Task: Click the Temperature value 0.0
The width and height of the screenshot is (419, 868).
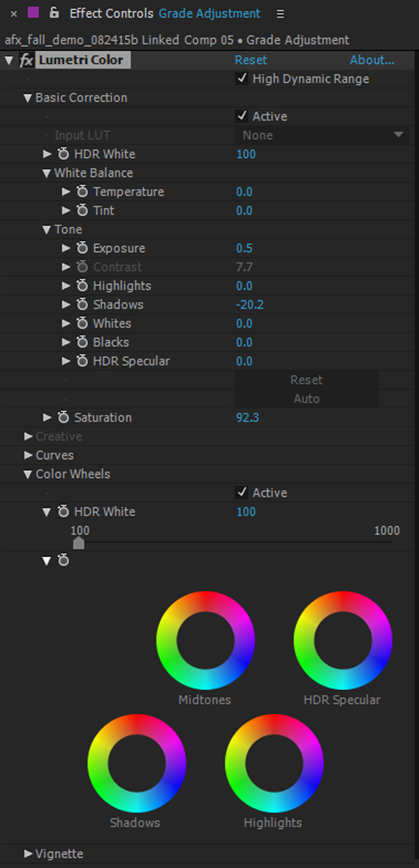Action: 244,192
